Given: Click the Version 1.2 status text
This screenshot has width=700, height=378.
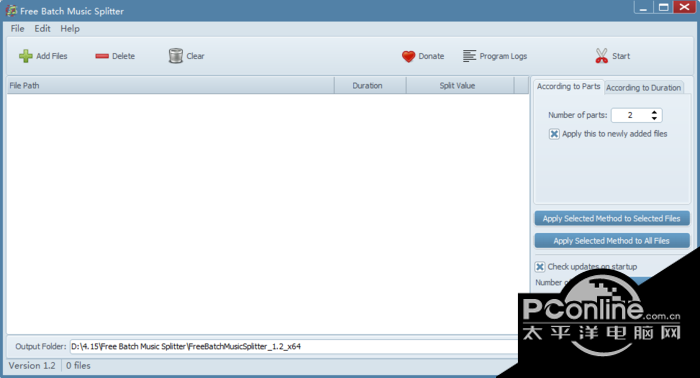Looking at the screenshot, I should 32,366.
